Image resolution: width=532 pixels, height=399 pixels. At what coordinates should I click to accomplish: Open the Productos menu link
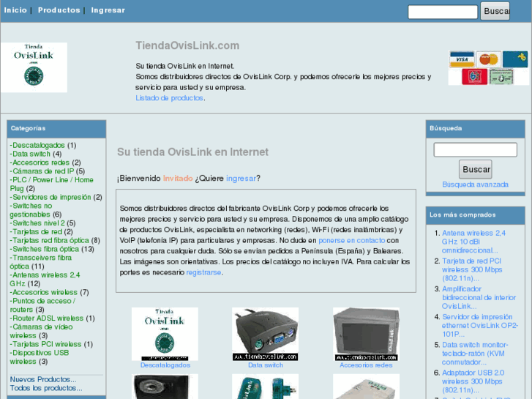59,10
